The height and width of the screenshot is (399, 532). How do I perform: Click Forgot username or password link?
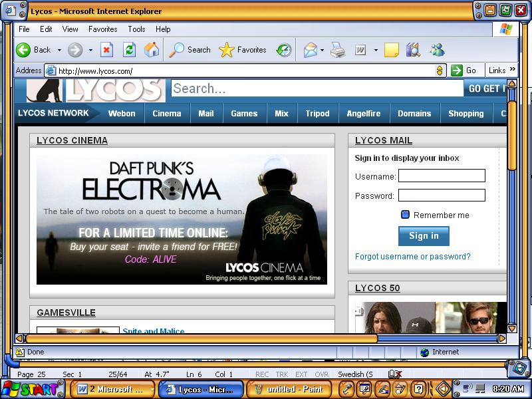pos(412,257)
